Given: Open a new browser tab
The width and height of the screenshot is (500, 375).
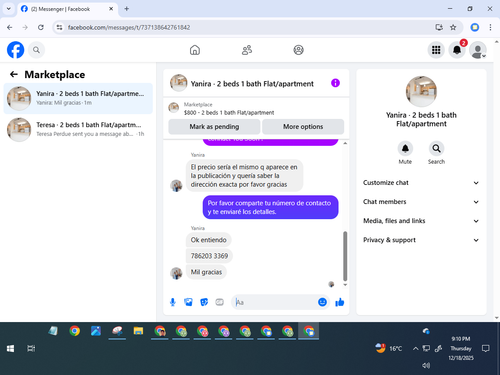Looking at the screenshot, I should tap(127, 9).
